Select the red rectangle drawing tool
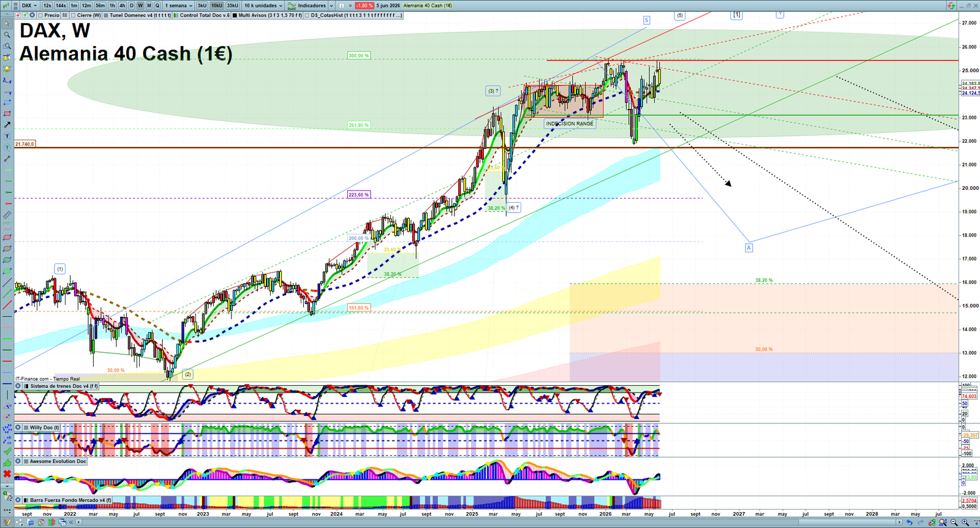This screenshot has width=980, height=528. coord(7,114)
